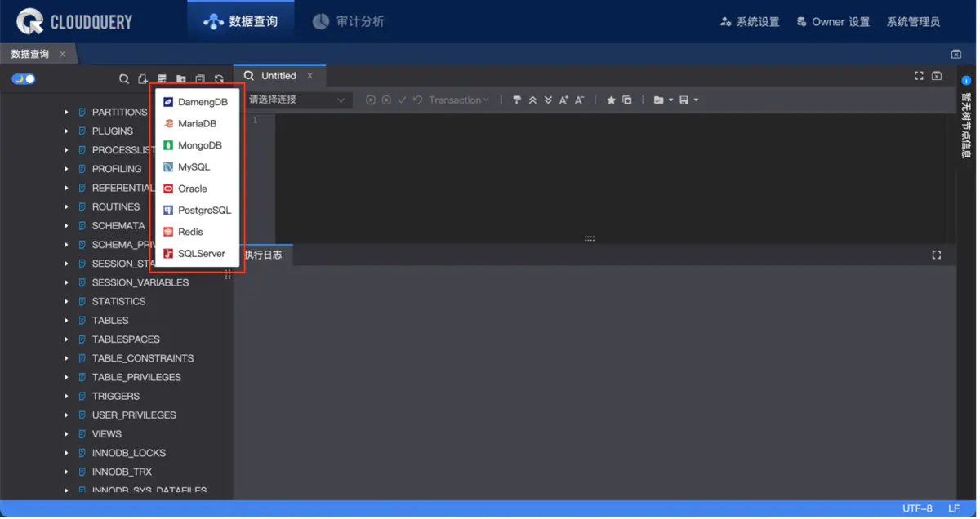The height and width of the screenshot is (519, 980).
Task: Click the editor fullscreen expand icon
Action: [919, 76]
